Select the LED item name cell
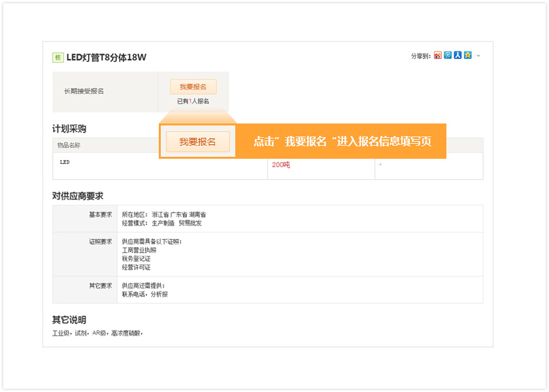The image size is (549, 392). tap(65, 162)
